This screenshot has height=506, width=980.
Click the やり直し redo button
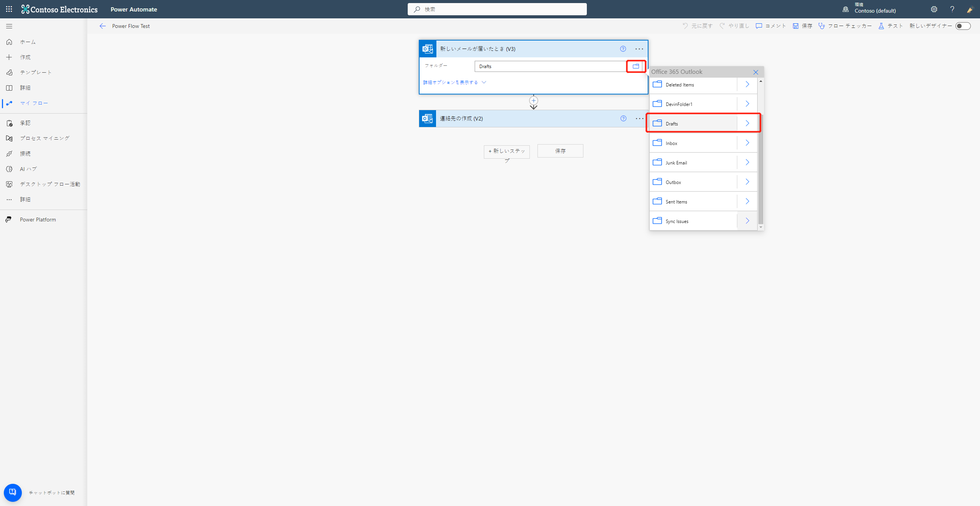tap(734, 26)
